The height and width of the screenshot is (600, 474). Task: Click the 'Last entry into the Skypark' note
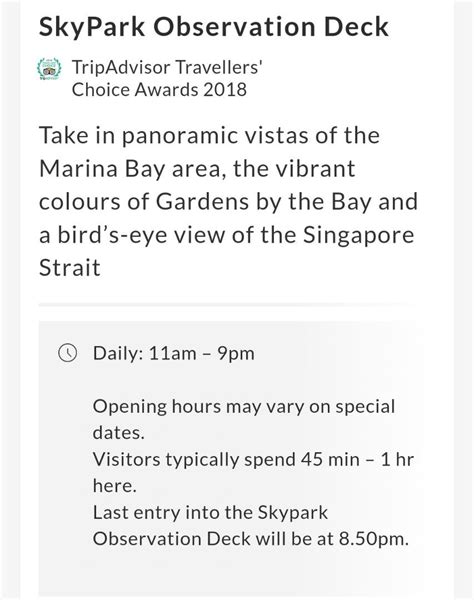coord(210,512)
